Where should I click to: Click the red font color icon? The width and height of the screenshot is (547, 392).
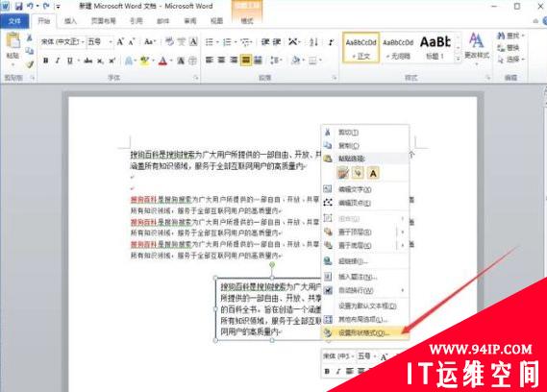point(162,61)
